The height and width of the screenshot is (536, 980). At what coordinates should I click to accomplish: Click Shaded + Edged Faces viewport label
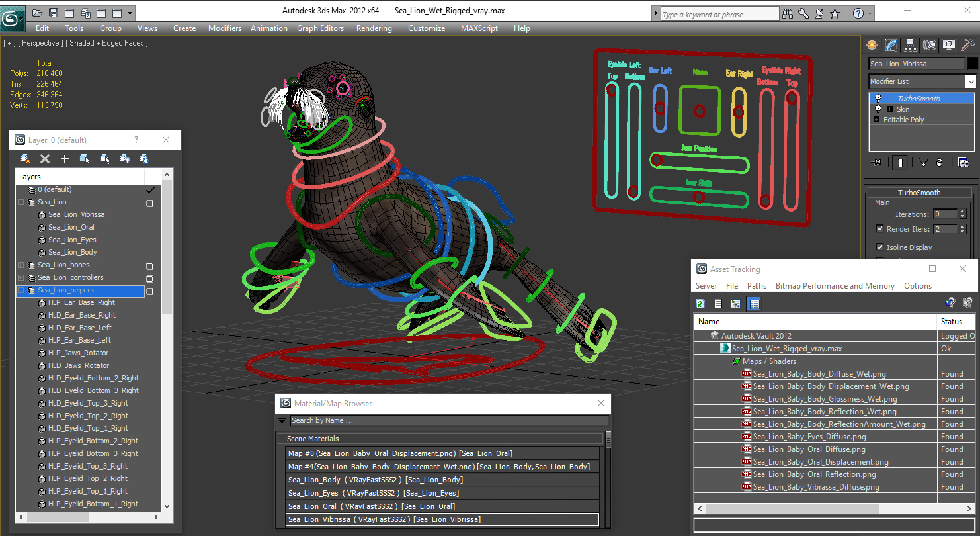[106, 43]
